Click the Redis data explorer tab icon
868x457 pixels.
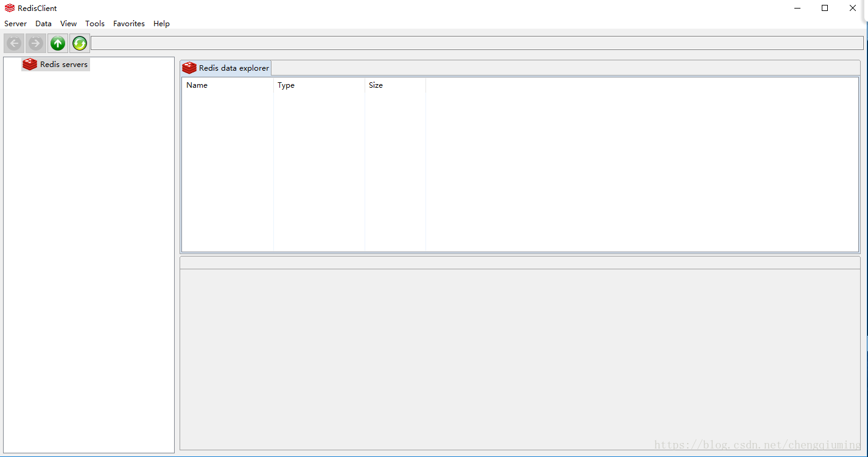tap(189, 68)
